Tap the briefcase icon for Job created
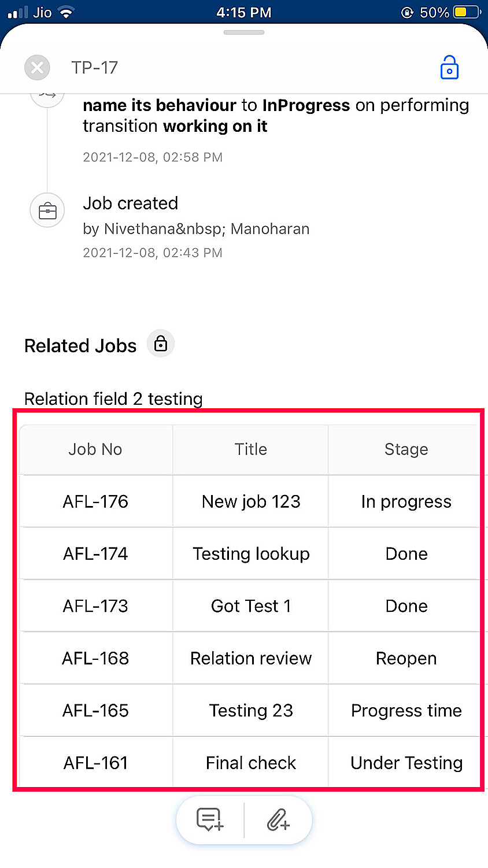 click(47, 210)
